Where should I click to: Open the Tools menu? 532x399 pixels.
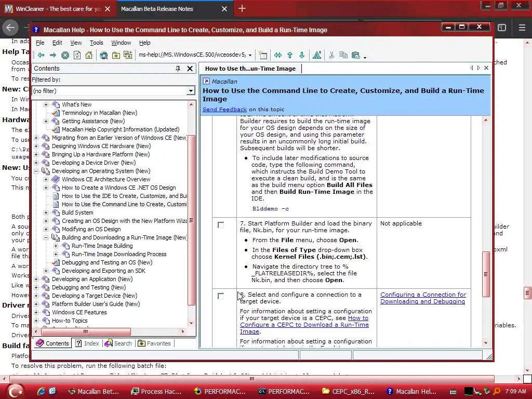pos(96,43)
